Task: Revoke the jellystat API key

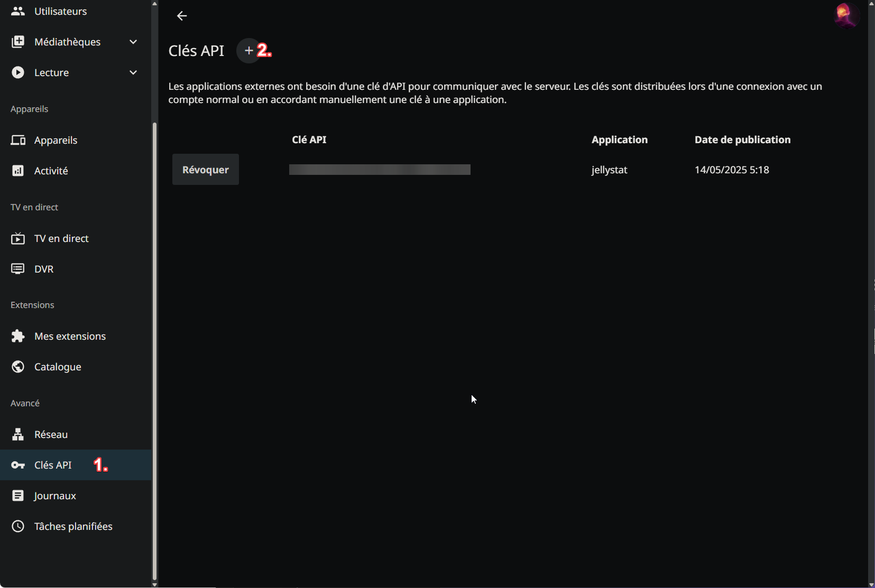Action: 206,170
